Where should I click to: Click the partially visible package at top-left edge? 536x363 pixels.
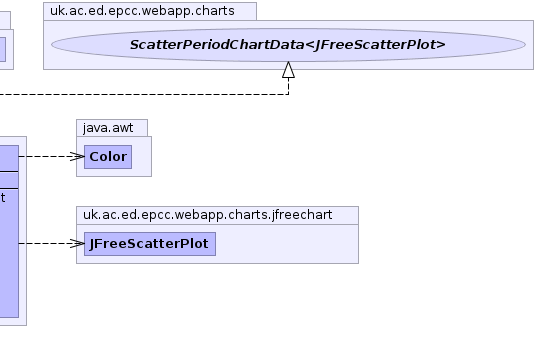[6, 40]
